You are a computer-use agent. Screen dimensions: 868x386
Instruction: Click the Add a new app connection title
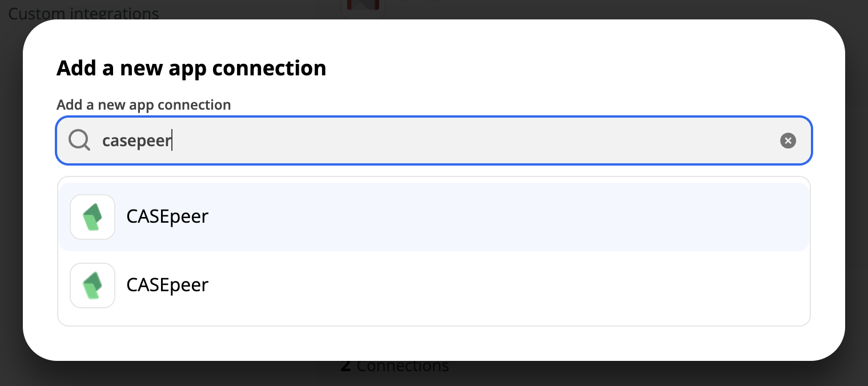191,67
